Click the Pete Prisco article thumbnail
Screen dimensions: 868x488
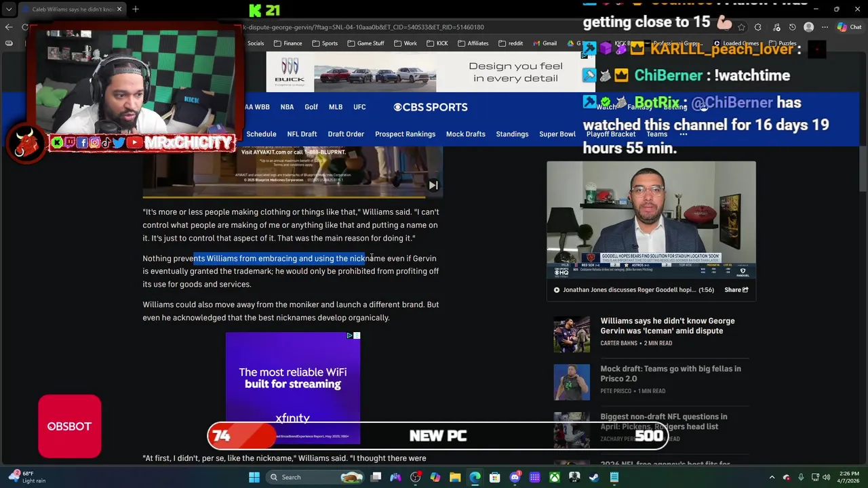pyautogui.click(x=572, y=382)
